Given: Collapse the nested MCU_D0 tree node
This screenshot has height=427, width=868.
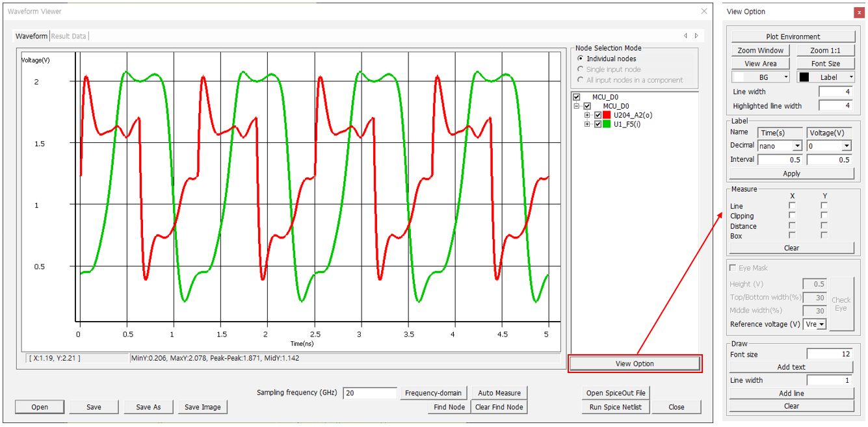Looking at the screenshot, I should click(577, 106).
